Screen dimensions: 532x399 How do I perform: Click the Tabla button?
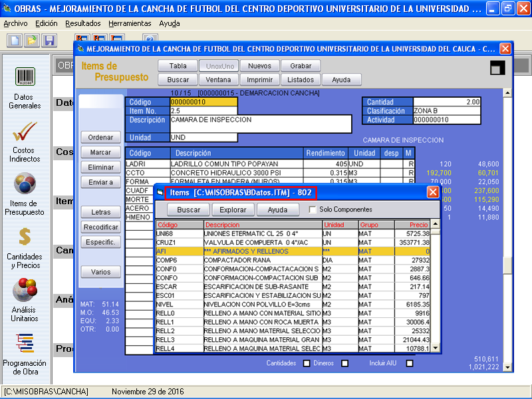tap(178, 66)
